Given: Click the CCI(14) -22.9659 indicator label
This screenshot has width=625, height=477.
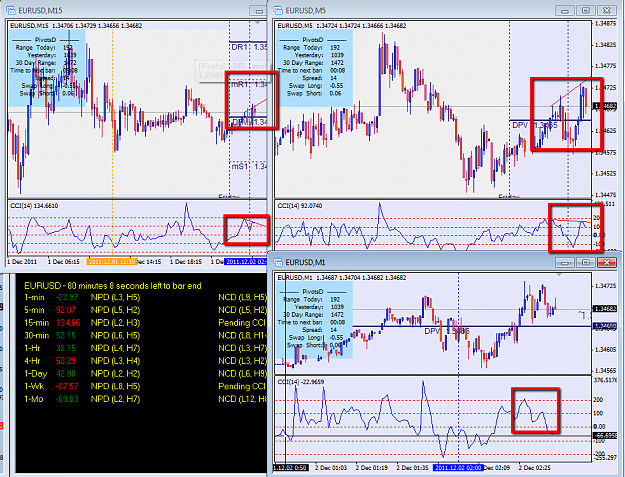Looking at the screenshot, I should (301, 382).
